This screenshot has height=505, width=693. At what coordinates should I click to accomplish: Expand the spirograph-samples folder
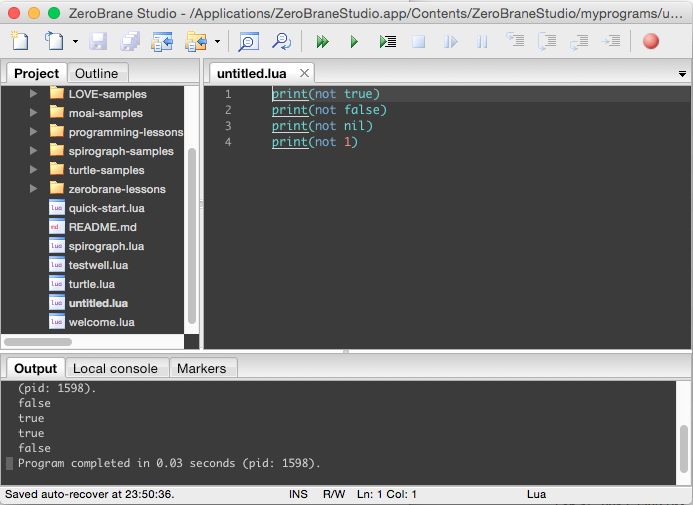(33, 151)
